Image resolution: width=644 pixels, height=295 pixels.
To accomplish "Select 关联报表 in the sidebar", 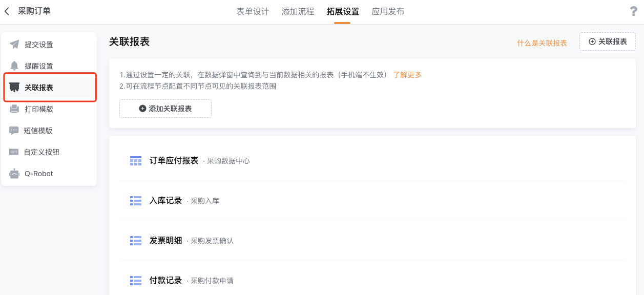I will tap(50, 88).
